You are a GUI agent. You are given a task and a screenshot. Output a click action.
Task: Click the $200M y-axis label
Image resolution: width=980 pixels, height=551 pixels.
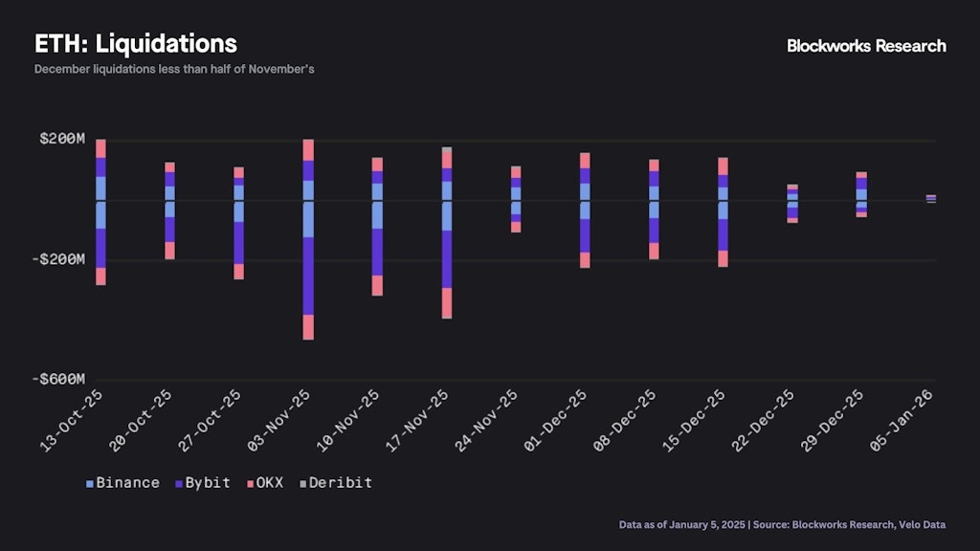click(62, 140)
